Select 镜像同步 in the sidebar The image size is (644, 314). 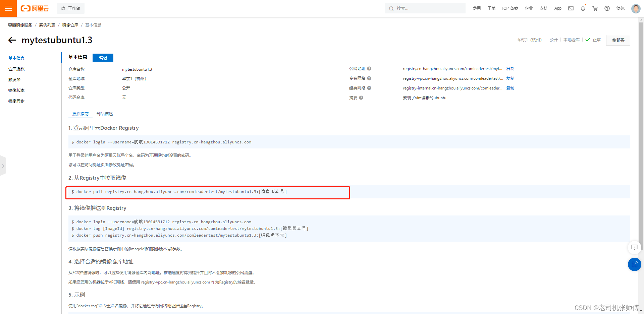16,101
